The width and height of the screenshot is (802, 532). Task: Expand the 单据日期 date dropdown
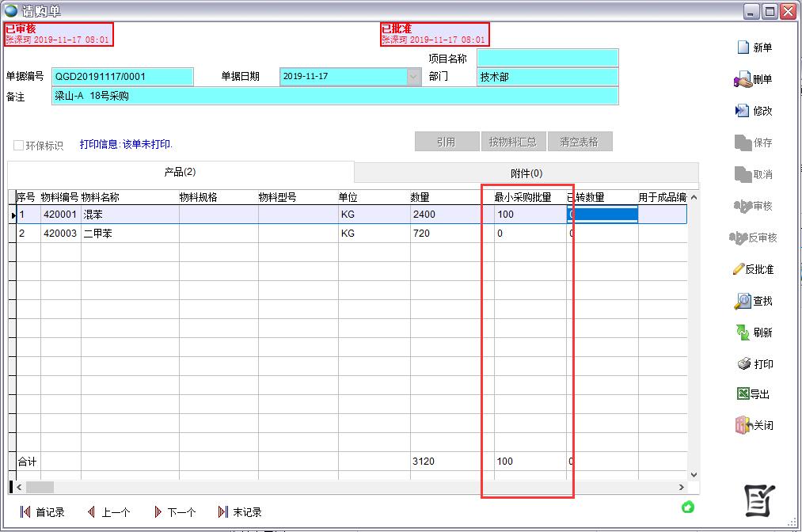pos(414,77)
